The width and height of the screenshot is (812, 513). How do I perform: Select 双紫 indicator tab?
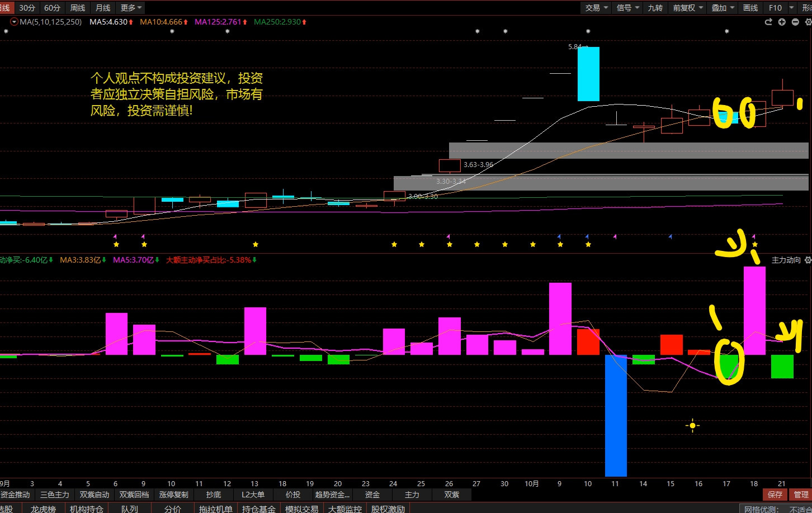click(x=452, y=495)
